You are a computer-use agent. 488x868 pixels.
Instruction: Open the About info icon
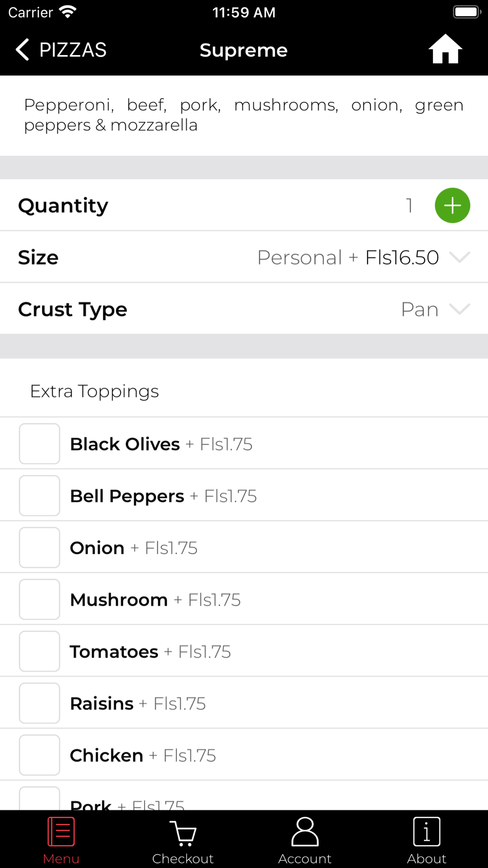[427, 832]
